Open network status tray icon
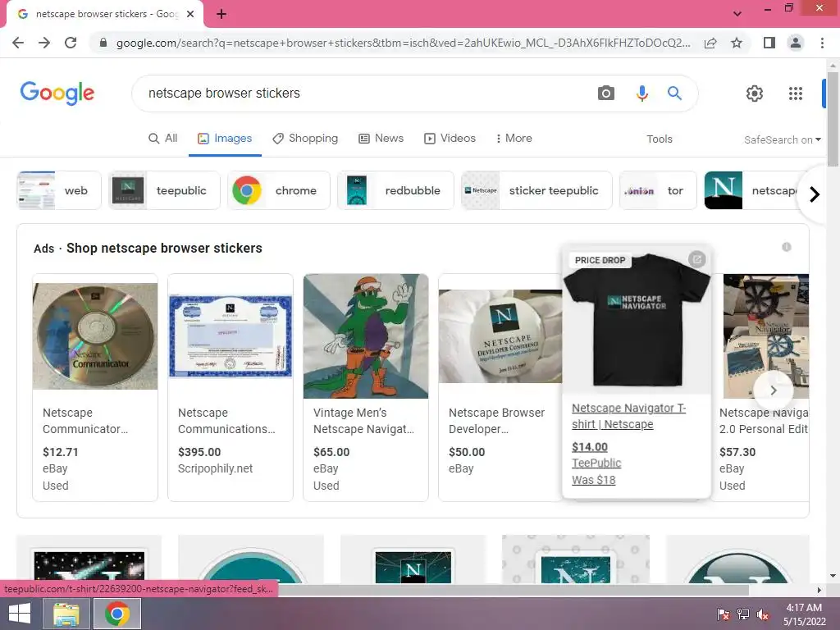The width and height of the screenshot is (840, 630). (x=742, y=614)
